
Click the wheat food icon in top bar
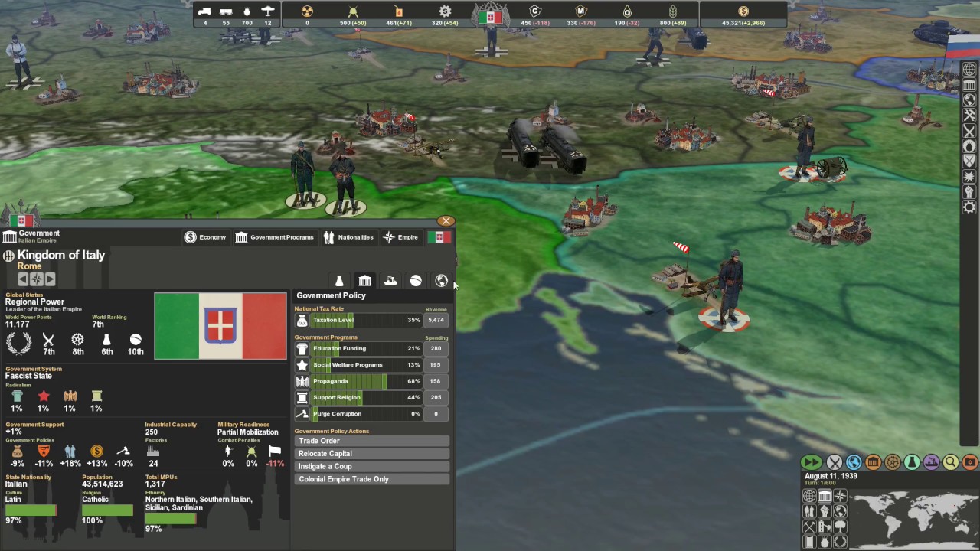(x=674, y=11)
